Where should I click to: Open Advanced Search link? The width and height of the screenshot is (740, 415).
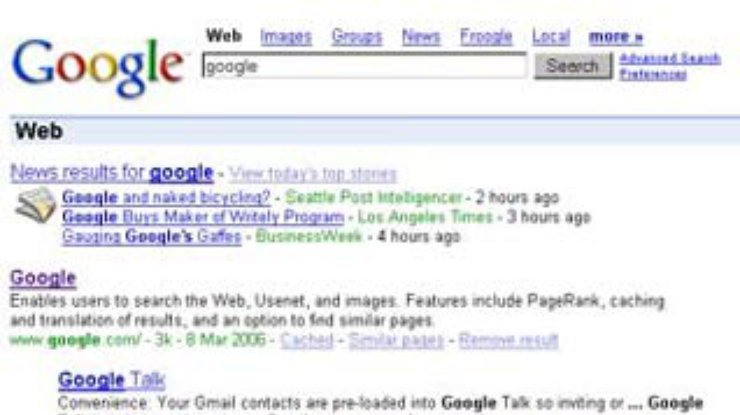pyautogui.click(x=670, y=59)
